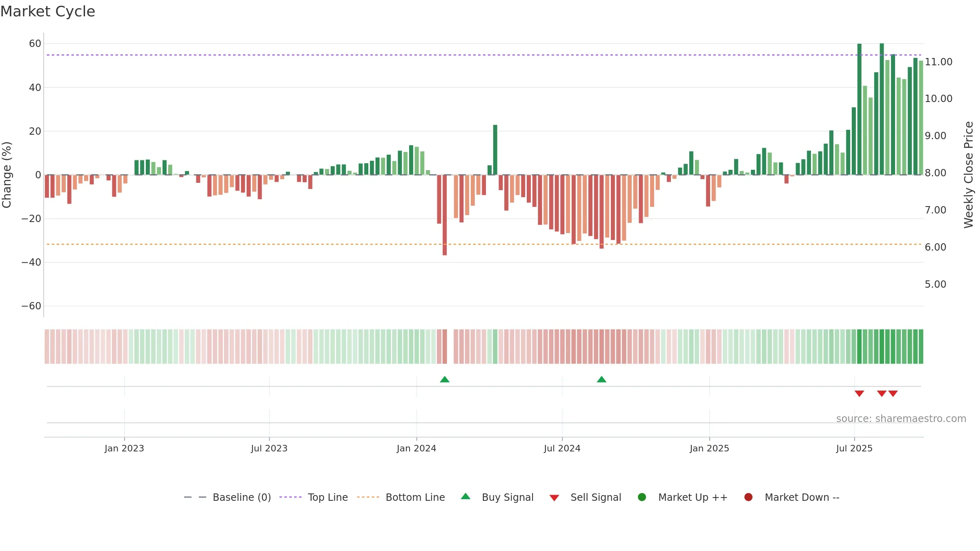Click the purple dotted line sample in legend
The height and width of the screenshot is (551, 980).
click(290, 497)
